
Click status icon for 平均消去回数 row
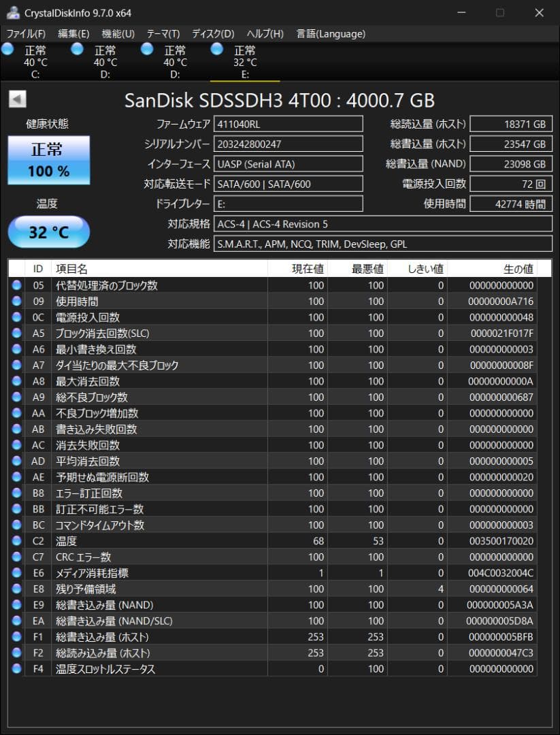point(17,461)
